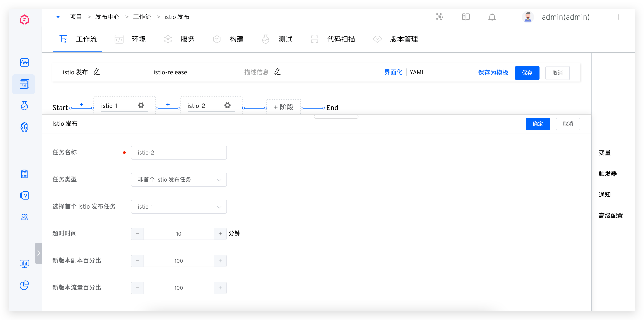Increase 超时时间 using plus stepper

point(220,233)
